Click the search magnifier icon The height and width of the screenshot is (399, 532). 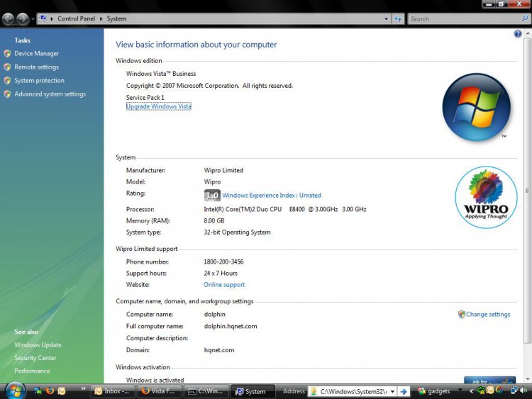pos(525,18)
